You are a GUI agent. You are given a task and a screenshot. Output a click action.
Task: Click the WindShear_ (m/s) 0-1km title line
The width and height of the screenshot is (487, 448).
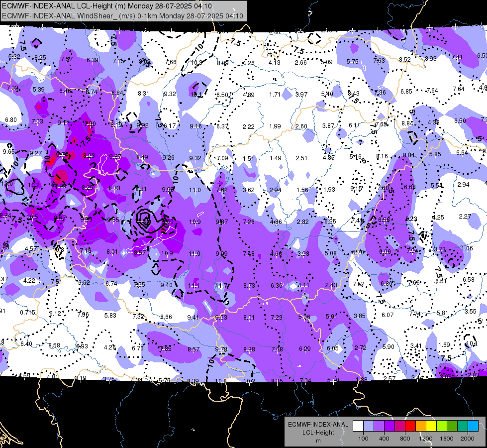coord(123,16)
